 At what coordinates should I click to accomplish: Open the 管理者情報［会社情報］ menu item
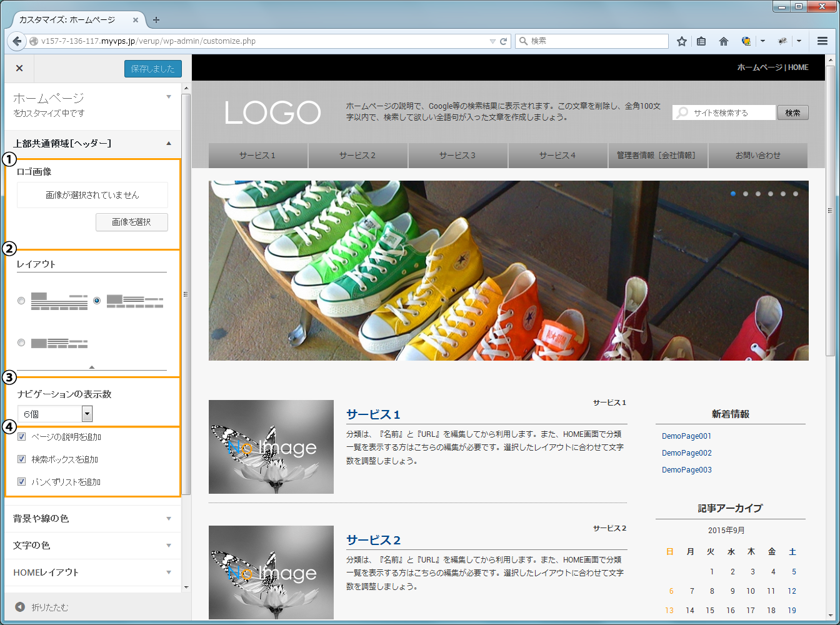coord(658,156)
